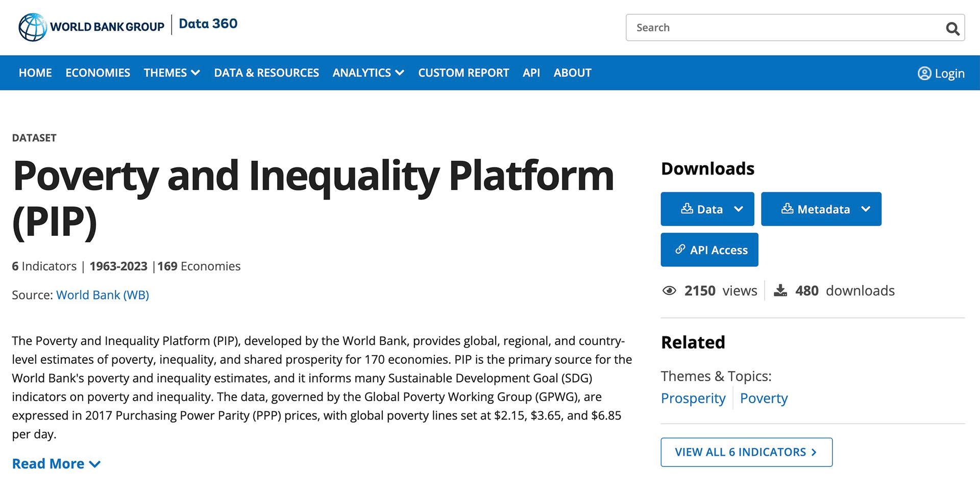Open the Poverty topic link
This screenshot has width=980, height=495.
click(764, 398)
